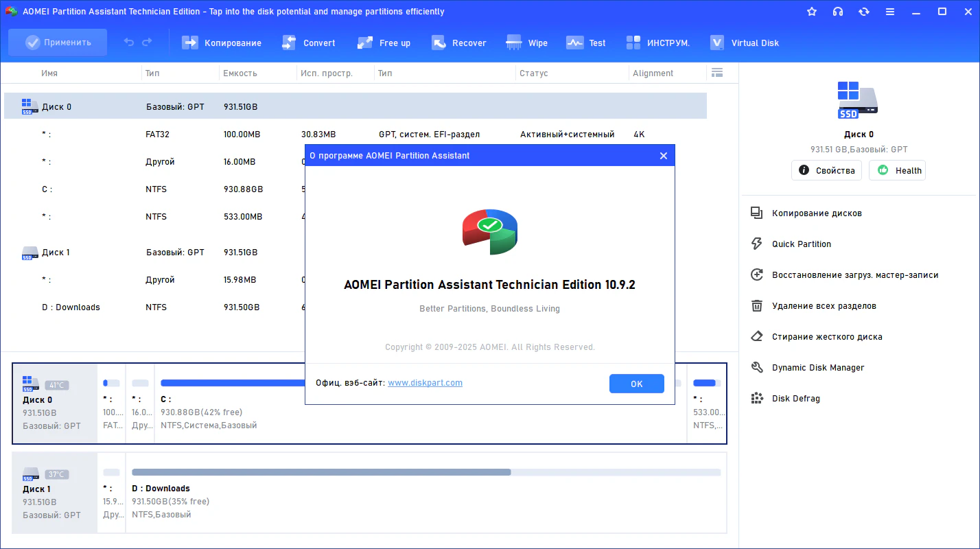Click the star favorites icon in title bar
This screenshot has width=980, height=549.
point(812,12)
